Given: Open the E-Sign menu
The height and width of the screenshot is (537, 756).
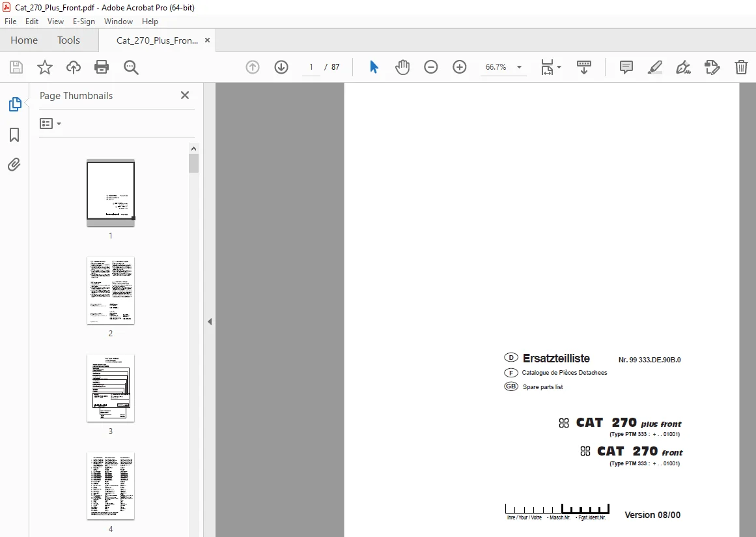Looking at the screenshot, I should [84, 22].
